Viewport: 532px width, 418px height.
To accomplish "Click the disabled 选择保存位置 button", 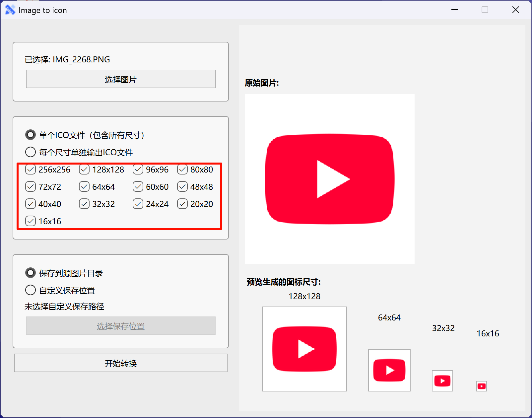I will (x=121, y=326).
